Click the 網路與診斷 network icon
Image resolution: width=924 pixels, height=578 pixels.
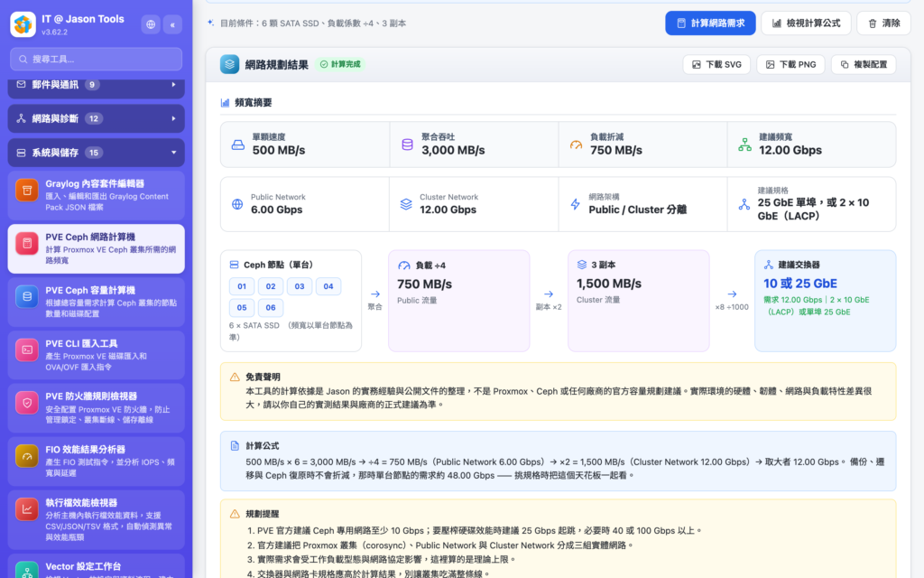pyautogui.click(x=22, y=118)
